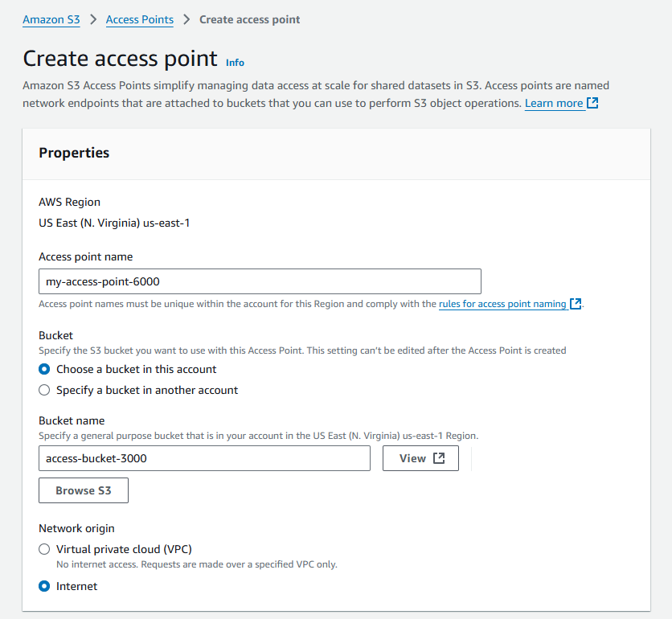Click the Browse S3 button
The image size is (672, 619).
point(83,490)
